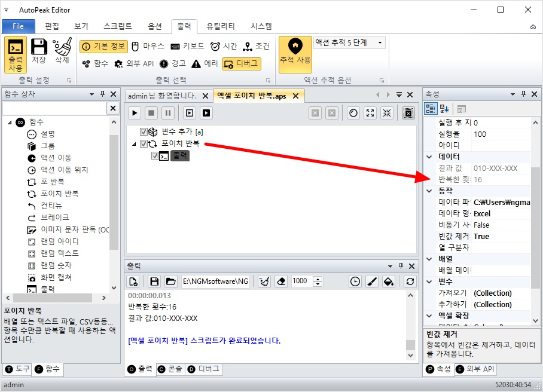
Task: Click categorized view icon in 속성 panel
Action: 431,109
